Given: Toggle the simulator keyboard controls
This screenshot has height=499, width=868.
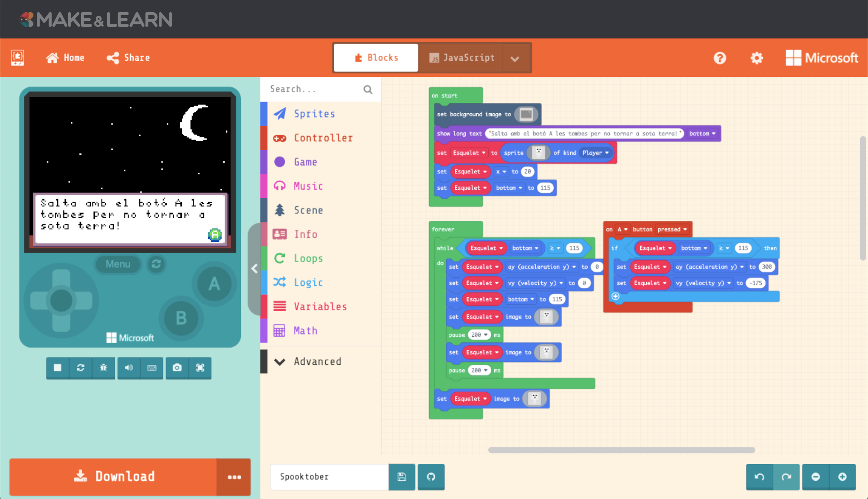Looking at the screenshot, I should point(152,368).
